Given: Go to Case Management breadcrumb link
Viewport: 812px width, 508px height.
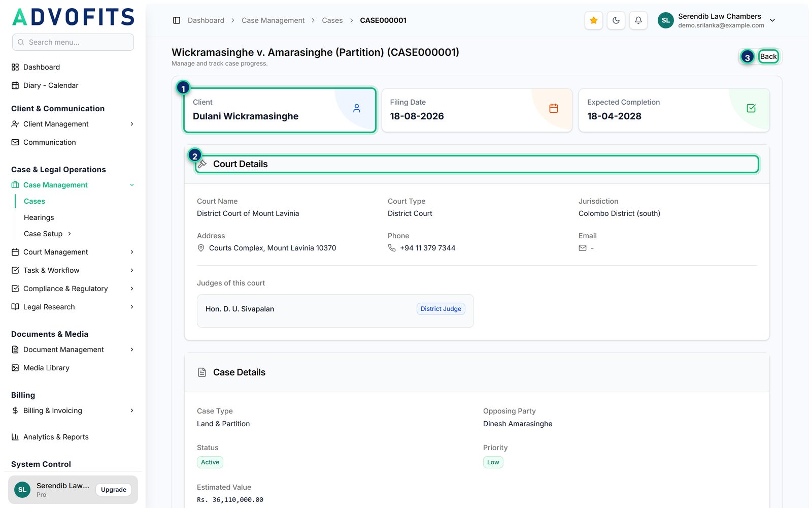Looking at the screenshot, I should point(273,20).
